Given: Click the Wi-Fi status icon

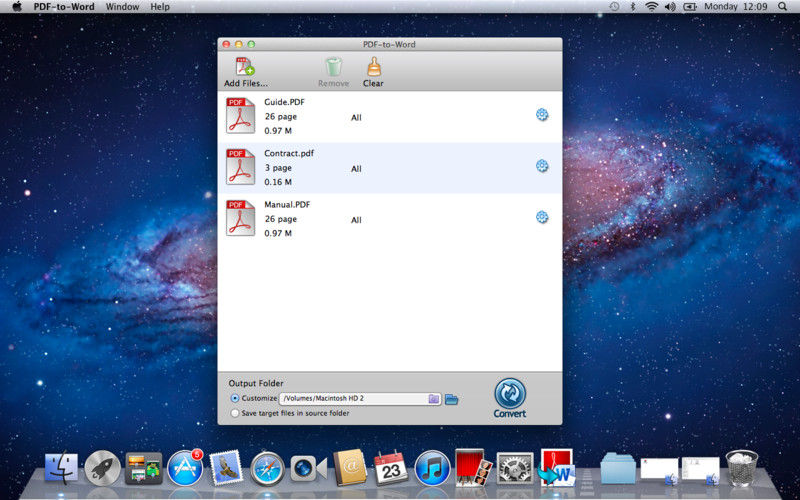Looking at the screenshot, I should (x=652, y=7).
